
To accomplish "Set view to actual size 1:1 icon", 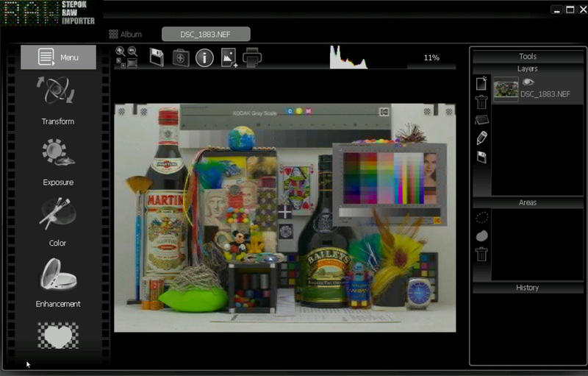I will 121,63.
